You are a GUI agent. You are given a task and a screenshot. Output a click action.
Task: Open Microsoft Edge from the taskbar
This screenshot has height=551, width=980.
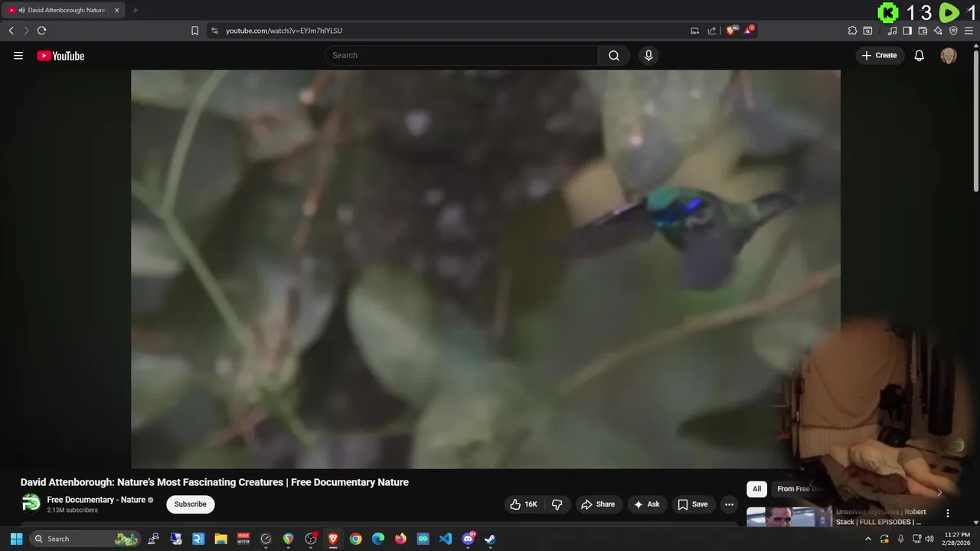[378, 539]
